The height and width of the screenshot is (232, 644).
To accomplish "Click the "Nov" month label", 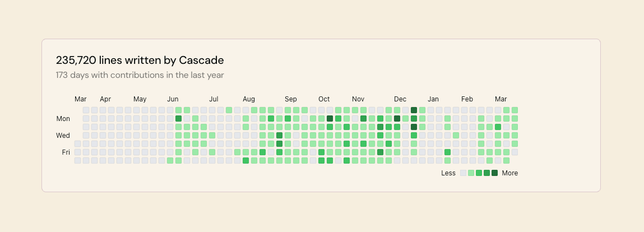I will (x=358, y=99).
